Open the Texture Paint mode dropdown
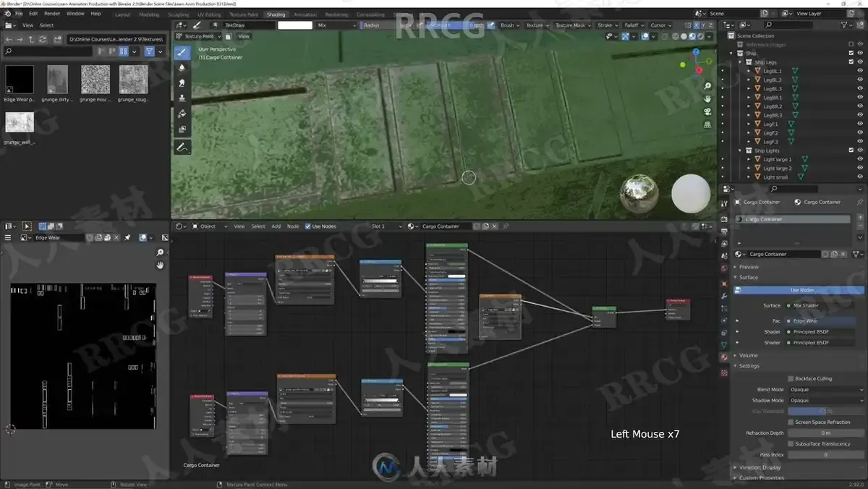 pos(198,36)
